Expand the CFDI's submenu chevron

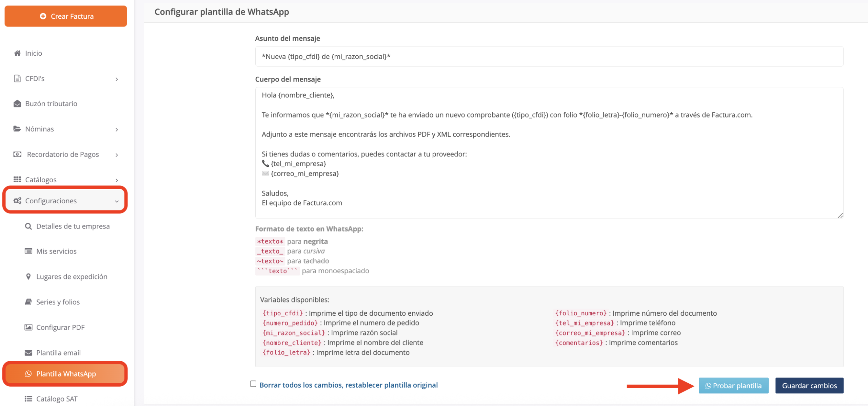(x=117, y=79)
